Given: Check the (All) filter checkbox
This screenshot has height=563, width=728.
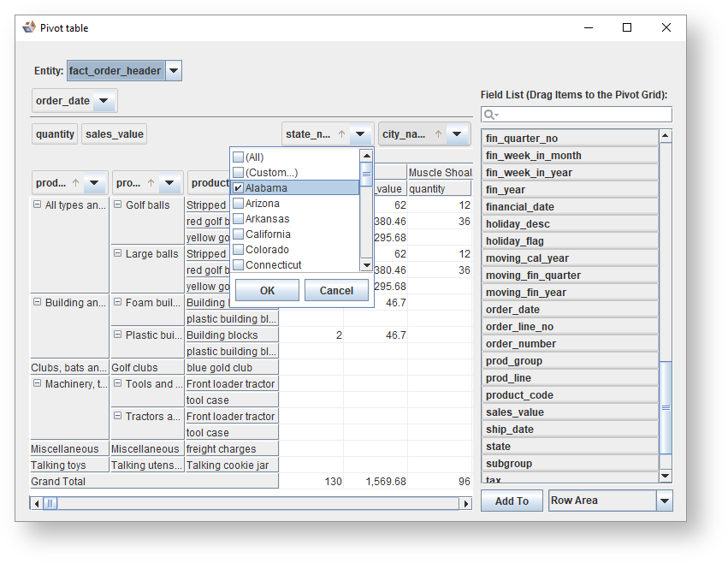Looking at the screenshot, I should (239, 157).
